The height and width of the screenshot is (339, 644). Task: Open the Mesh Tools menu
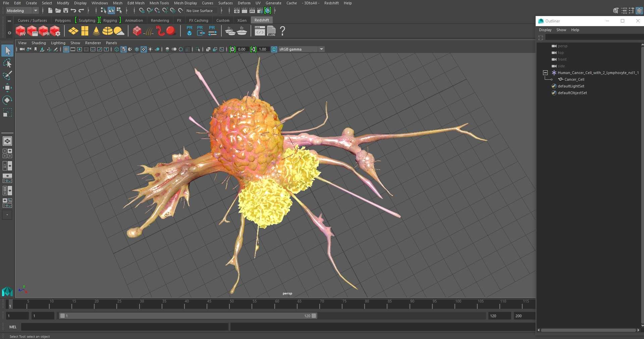[x=159, y=3]
